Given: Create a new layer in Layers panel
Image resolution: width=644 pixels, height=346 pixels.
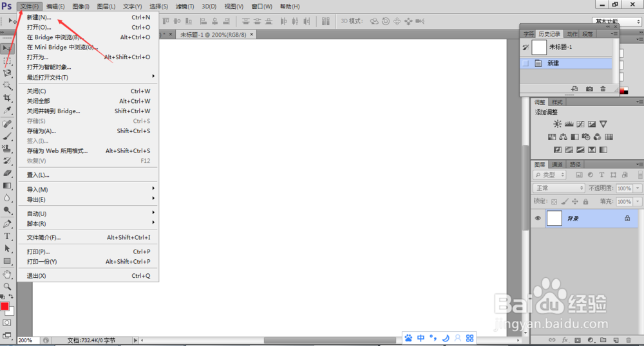Looking at the screenshot, I should pyautogui.click(x=616, y=340).
